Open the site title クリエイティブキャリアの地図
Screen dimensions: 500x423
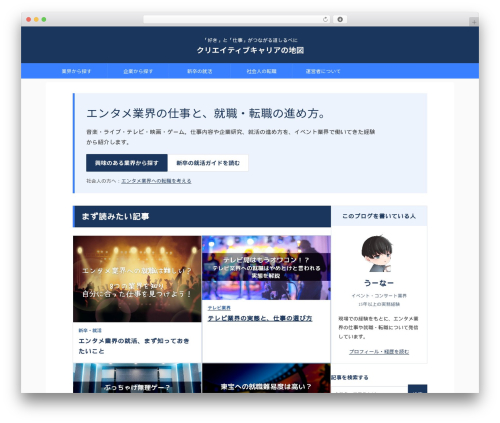click(x=250, y=50)
